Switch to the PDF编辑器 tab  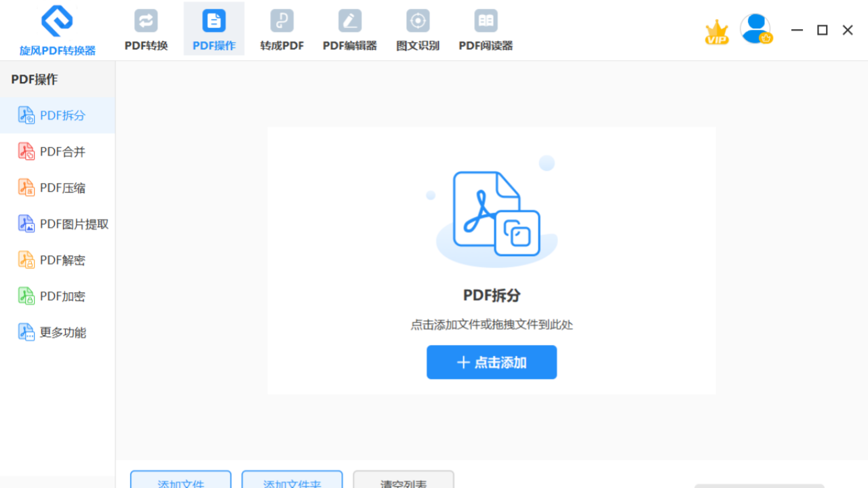coord(349,28)
